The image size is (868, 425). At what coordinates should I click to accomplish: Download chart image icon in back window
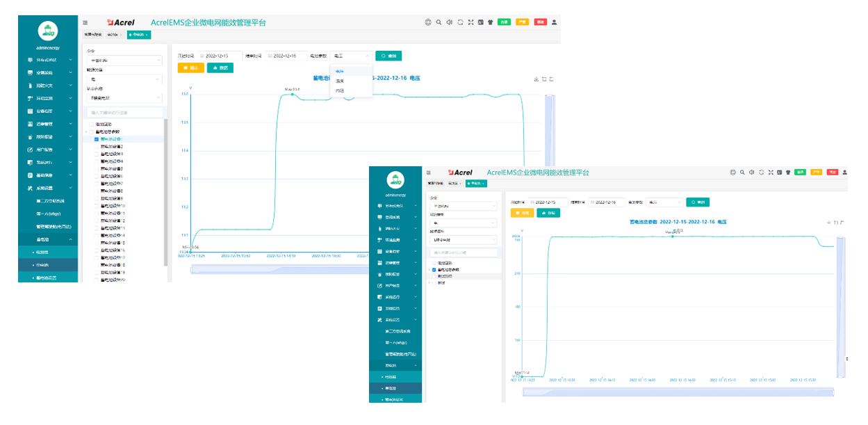[x=536, y=79]
